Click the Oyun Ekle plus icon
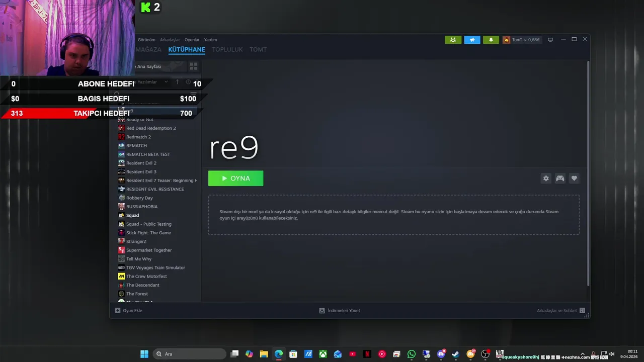Viewport: 644px width, 362px height. (118, 310)
